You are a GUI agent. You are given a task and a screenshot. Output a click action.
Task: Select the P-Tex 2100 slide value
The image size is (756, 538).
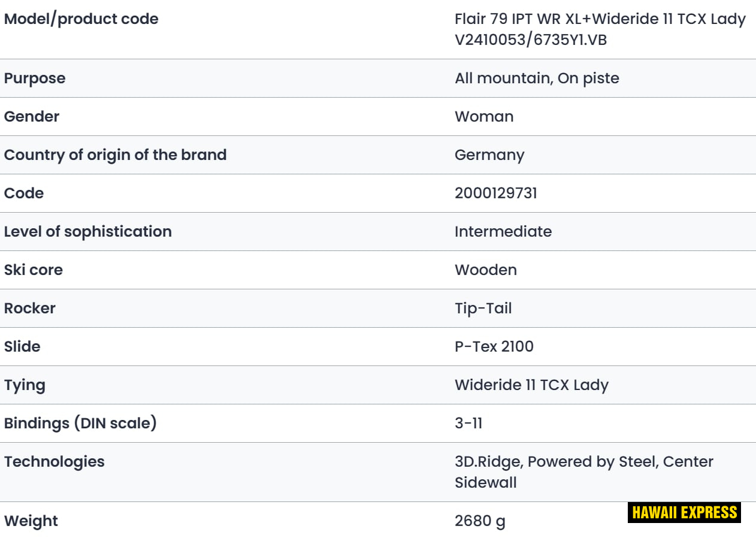click(x=494, y=347)
